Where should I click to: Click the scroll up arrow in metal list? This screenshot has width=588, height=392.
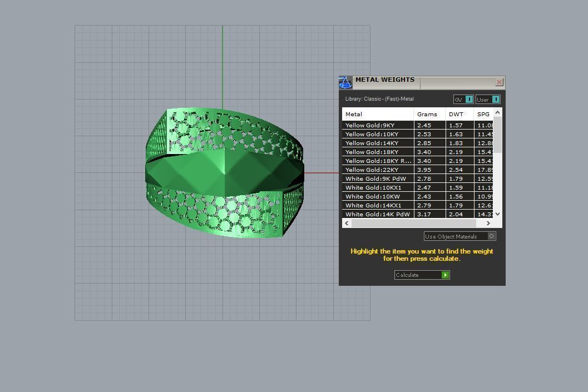point(498,112)
